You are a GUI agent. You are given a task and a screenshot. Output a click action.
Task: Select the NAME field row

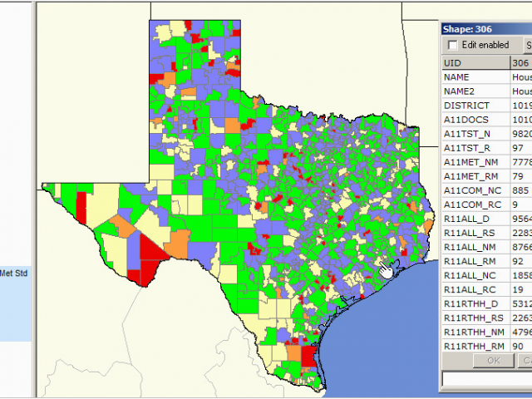pos(475,77)
